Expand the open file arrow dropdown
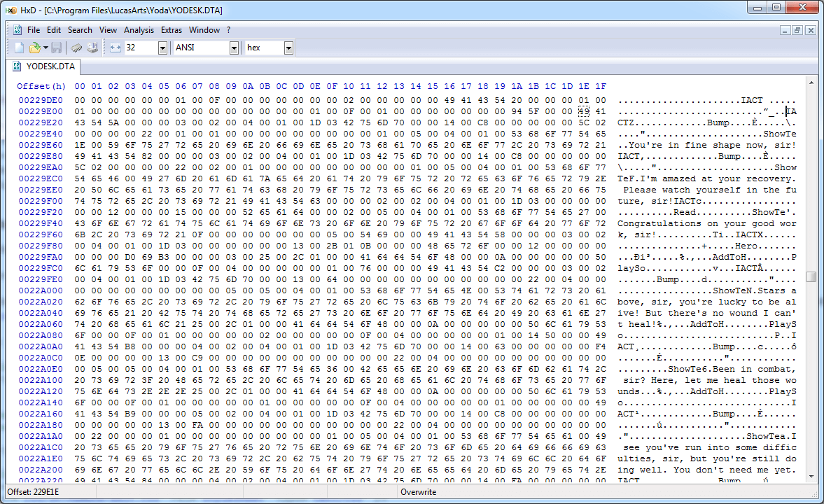 pos(46,48)
